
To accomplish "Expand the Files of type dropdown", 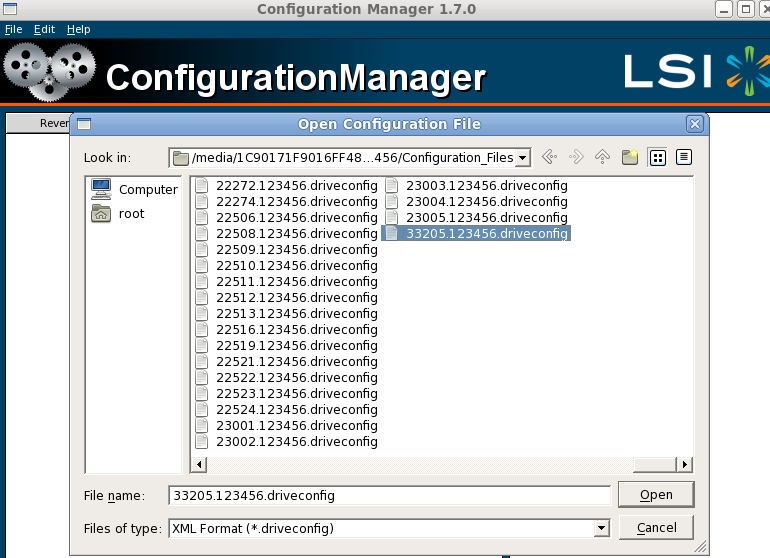I will tap(601, 528).
